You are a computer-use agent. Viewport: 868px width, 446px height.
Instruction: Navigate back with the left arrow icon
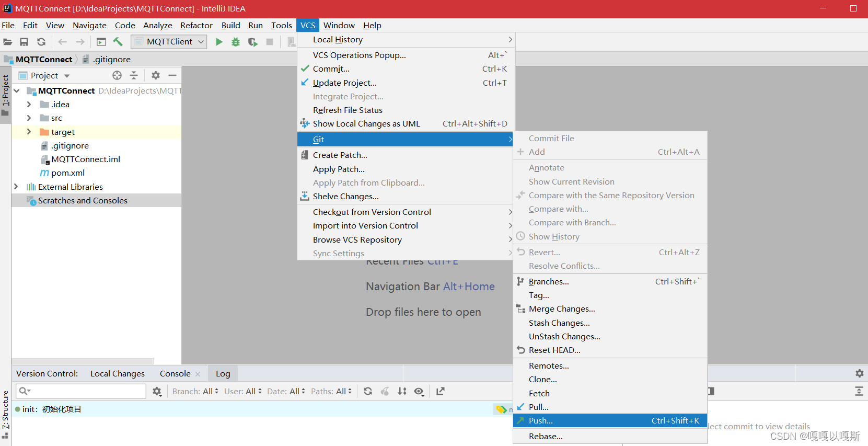(x=63, y=42)
